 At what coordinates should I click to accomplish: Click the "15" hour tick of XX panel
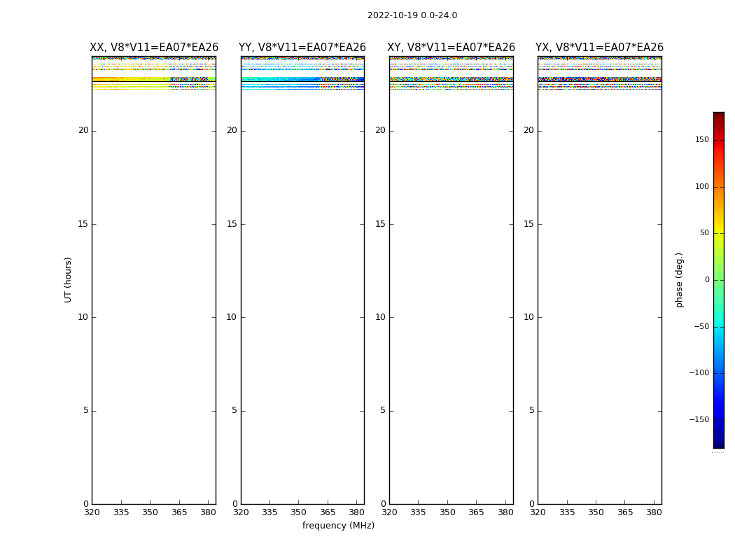[83, 224]
